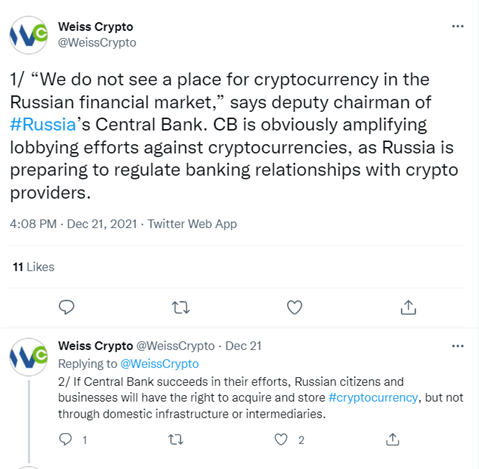This screenshot has width=479, height=469.
Task: View the 11 Likes list
Action: tap(33, 267)
